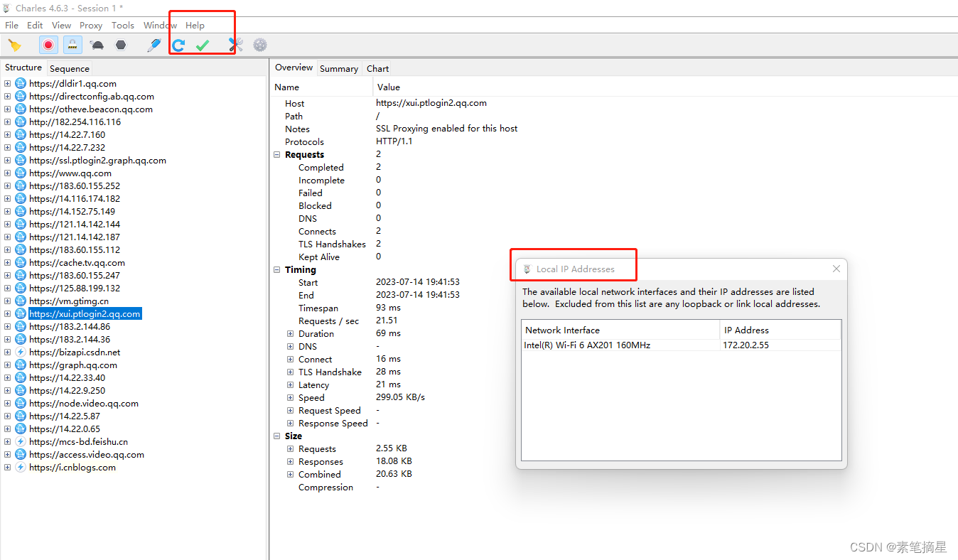The height and width of the screenshot is (560, 958).
Task: Click the IP Address column header
Action: pyautogui.click(x=780, y=330)
